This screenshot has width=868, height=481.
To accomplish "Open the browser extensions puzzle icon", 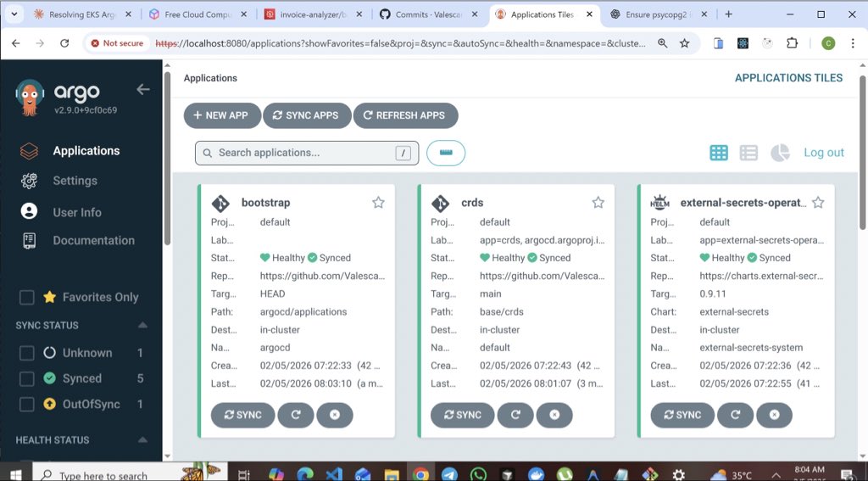I will 792,43.
